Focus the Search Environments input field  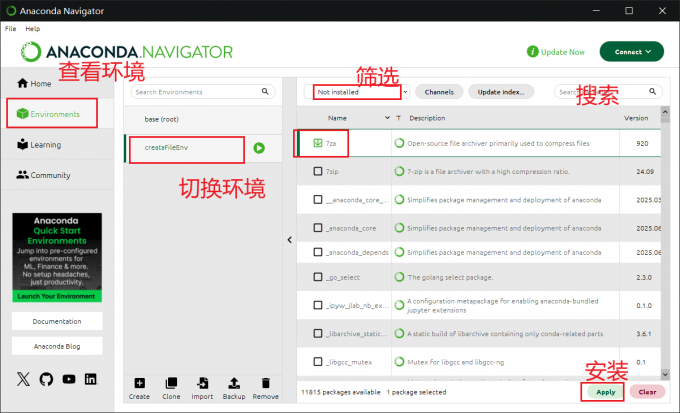200,92
